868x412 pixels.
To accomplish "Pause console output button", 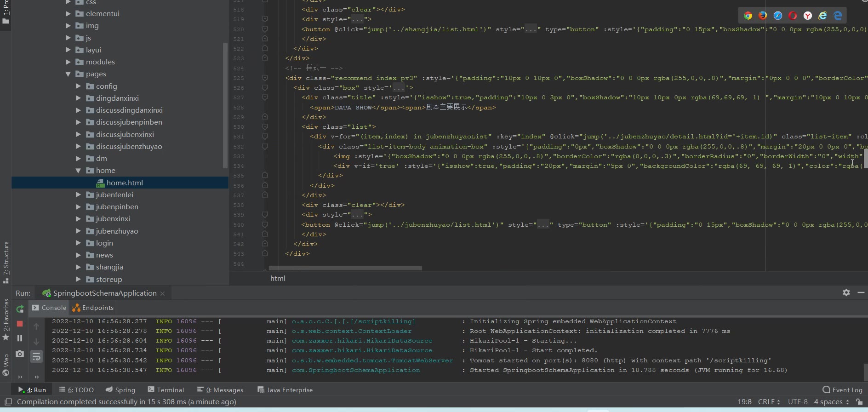I will coord(20,338).
